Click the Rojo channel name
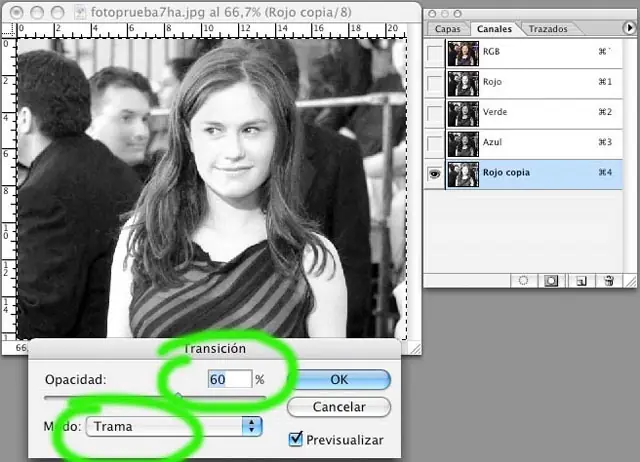 coord(492,82)
